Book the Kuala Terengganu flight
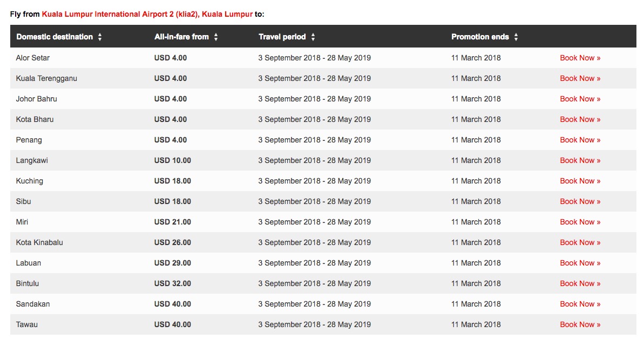The image size is (644, 339). 580,78
